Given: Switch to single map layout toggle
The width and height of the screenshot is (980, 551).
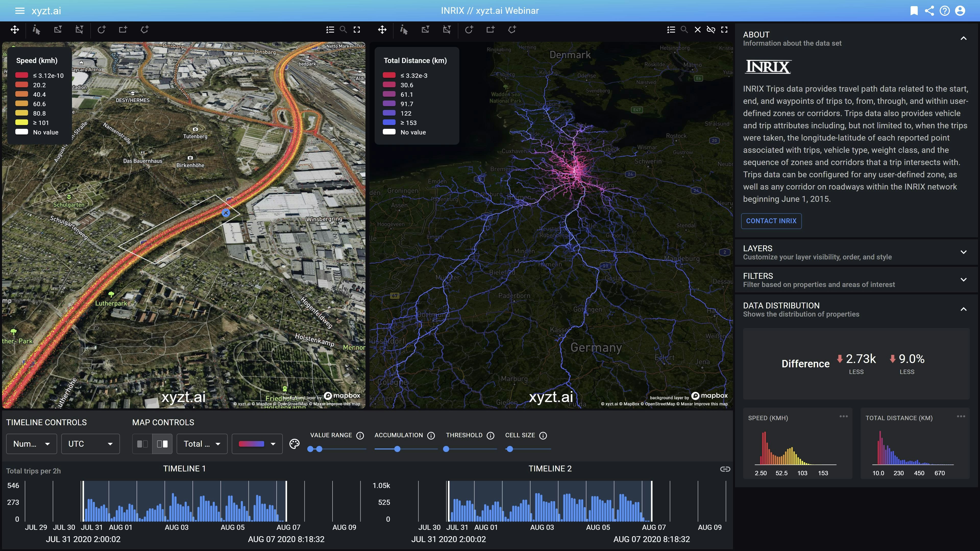Looking at the screenshot, I should (x=142, y=444).
